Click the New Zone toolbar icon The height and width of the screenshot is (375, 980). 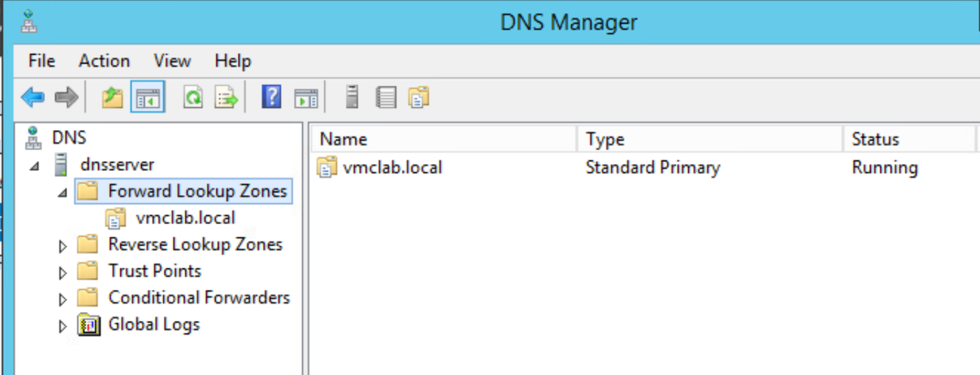(x=419, y=98)
